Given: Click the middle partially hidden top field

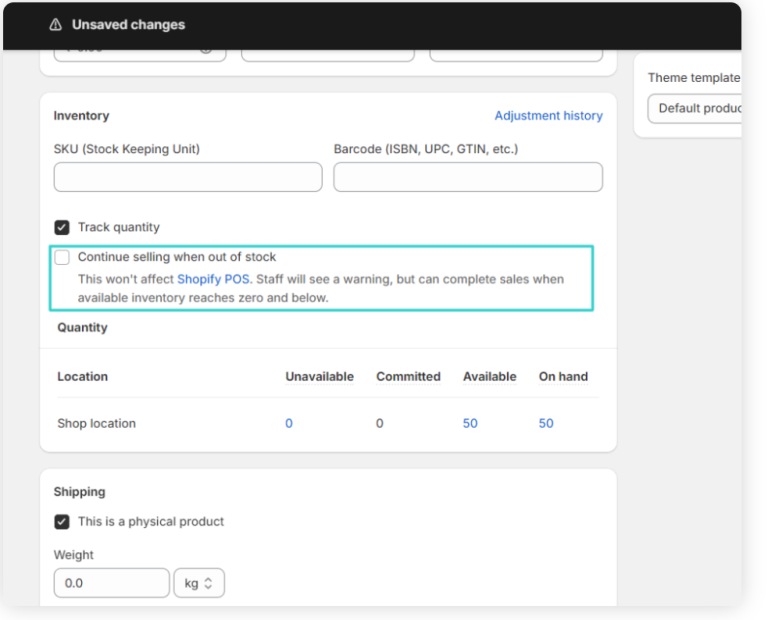Looking at the screenshot, I should (328, 52).
